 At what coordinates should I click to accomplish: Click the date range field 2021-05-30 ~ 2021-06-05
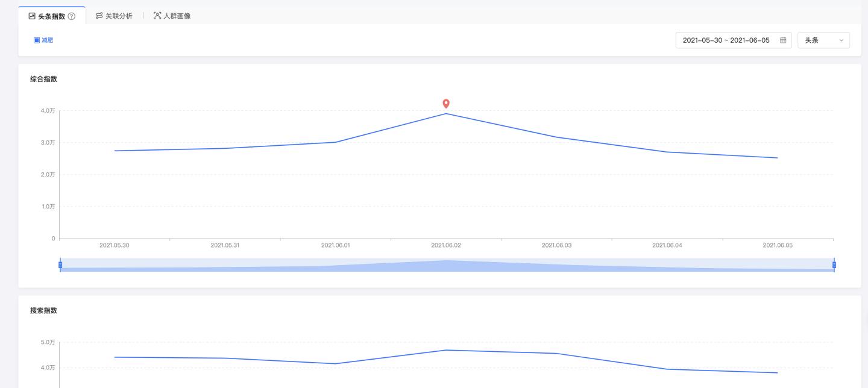(726, 40)
